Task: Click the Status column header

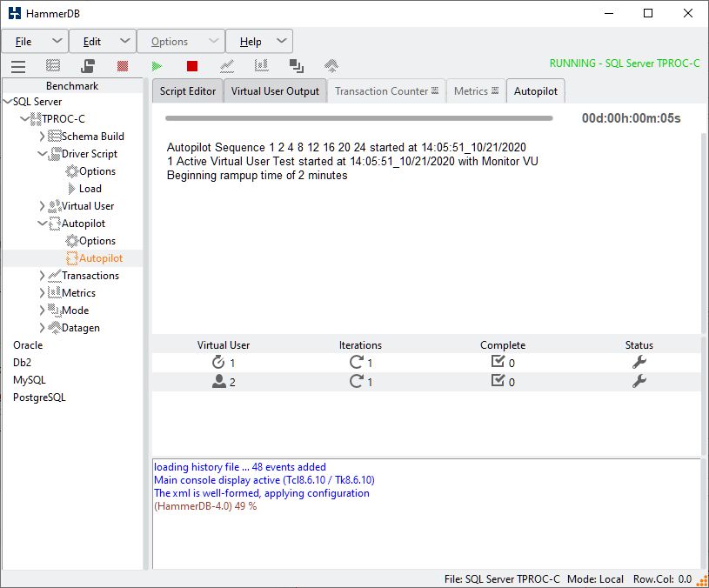Action: tap(639, 345)
